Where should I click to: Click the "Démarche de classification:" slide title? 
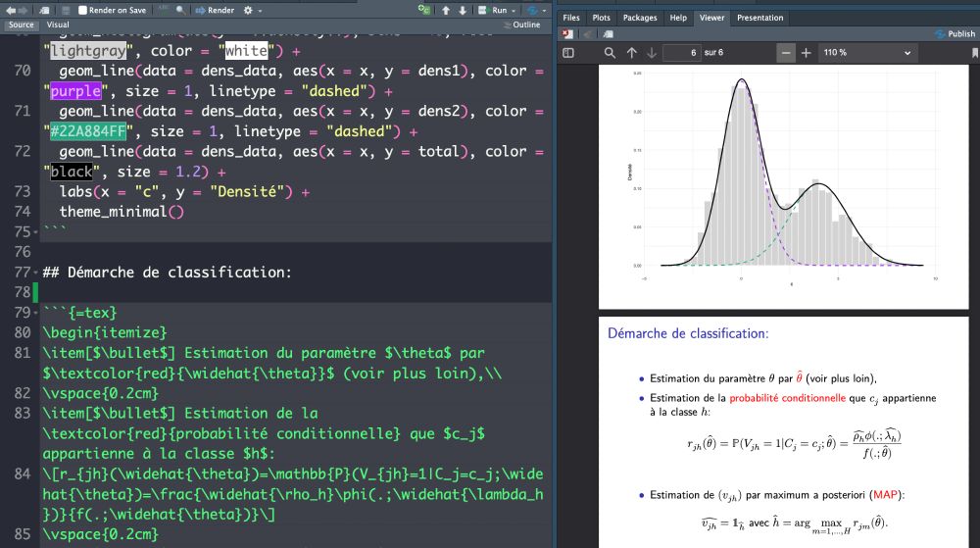(x=688, y=333)
